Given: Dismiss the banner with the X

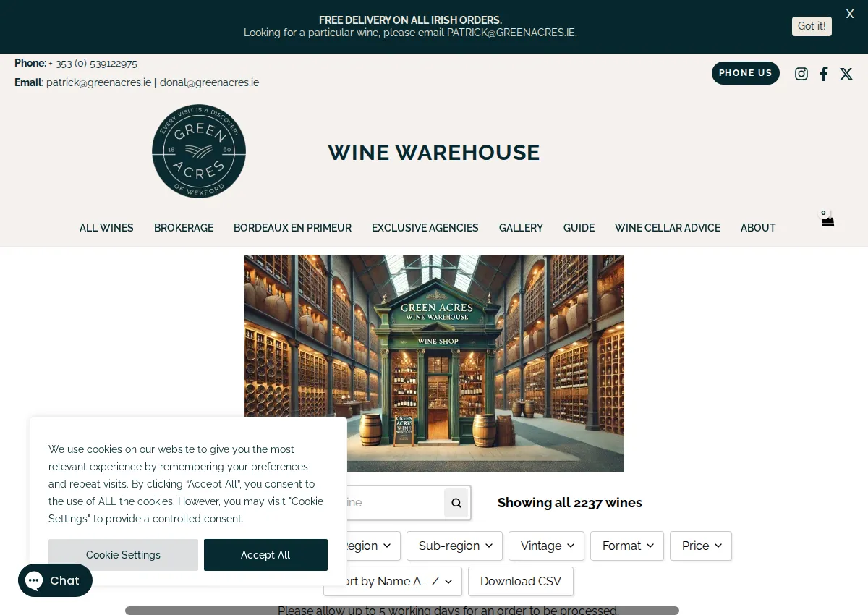Looking at the screenshot, I should (850, 14).
